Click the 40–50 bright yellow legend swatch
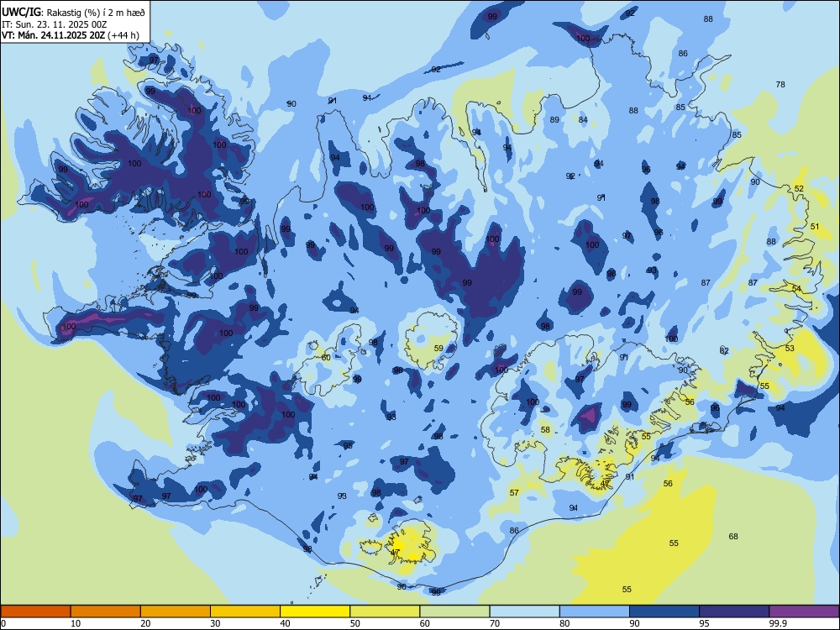 pos(315,612)
